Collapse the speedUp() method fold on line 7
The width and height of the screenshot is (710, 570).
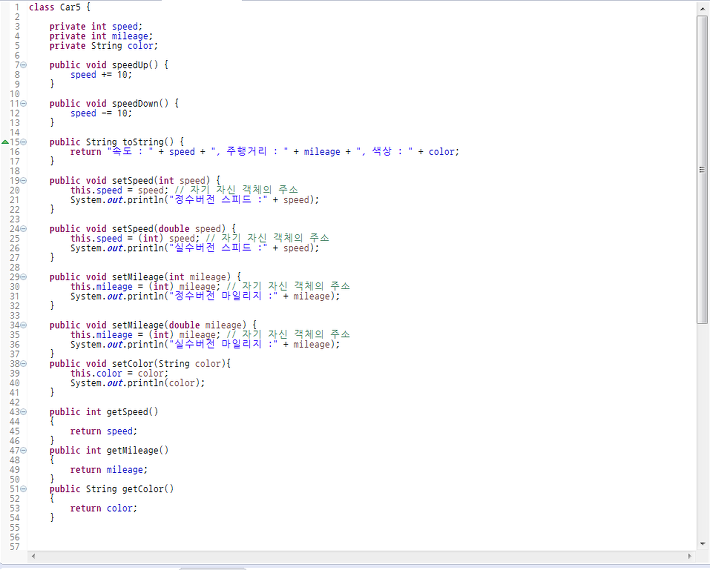[24, 65]
